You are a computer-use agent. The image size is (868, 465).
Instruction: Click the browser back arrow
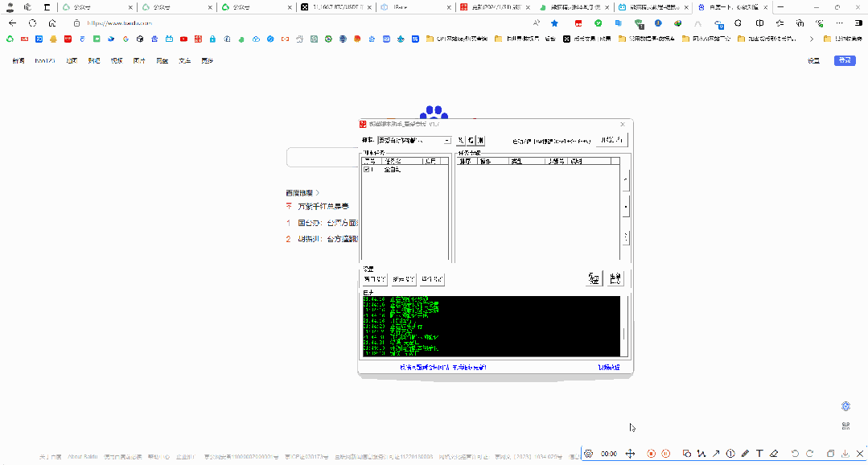point(13,23)
